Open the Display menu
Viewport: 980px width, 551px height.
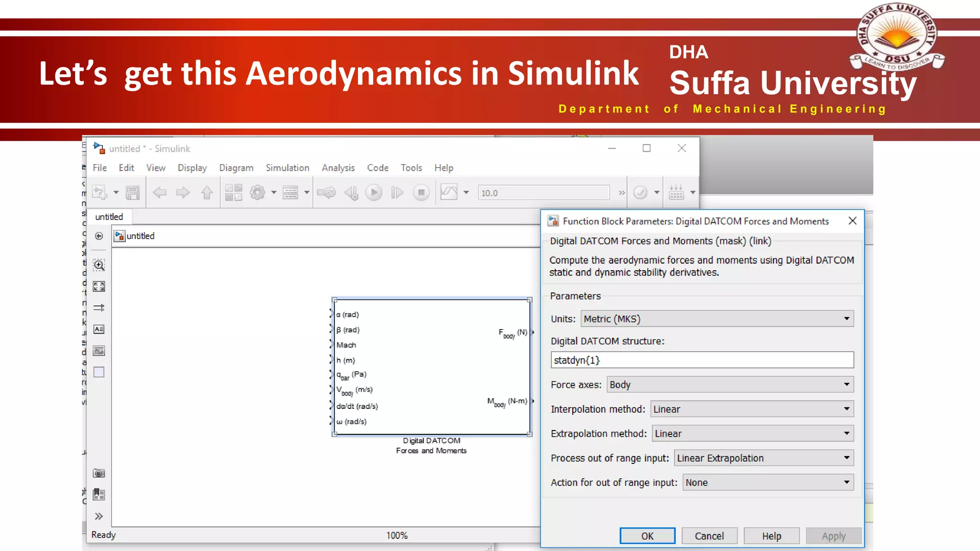pyautogui.click(x=192, y=168)
